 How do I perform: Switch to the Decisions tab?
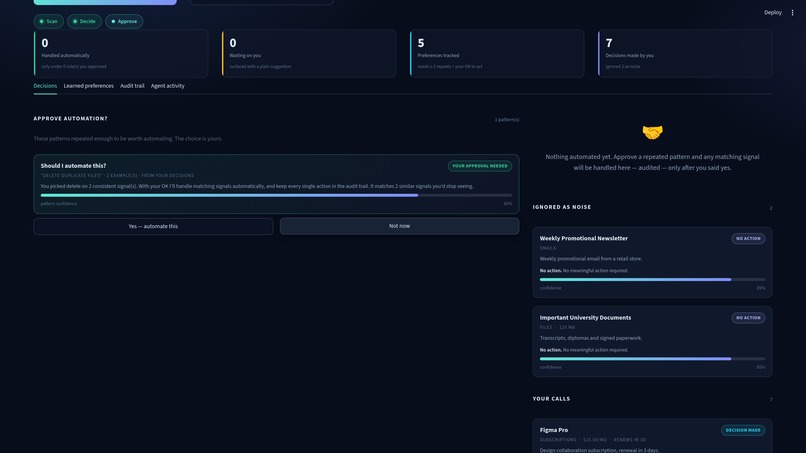pos(45,86)
